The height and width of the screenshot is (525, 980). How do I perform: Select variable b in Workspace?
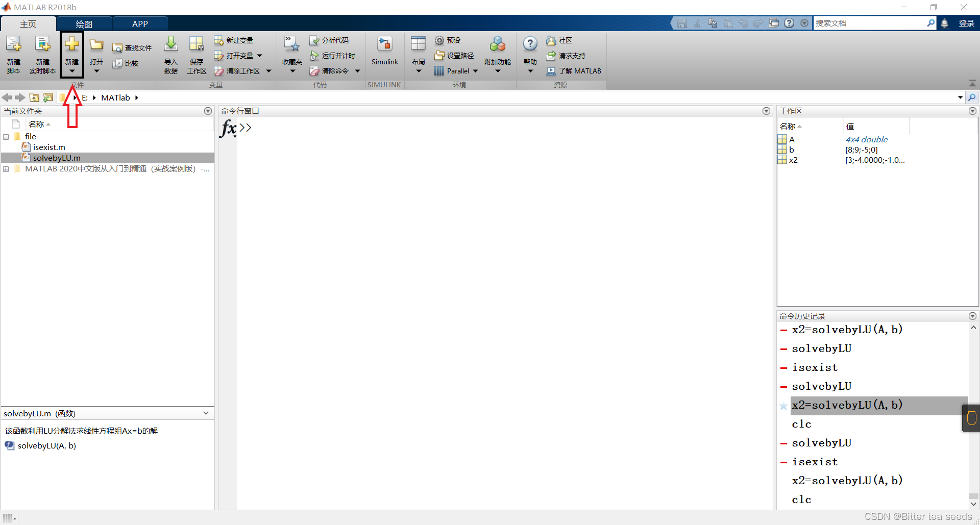pos(791,150)
